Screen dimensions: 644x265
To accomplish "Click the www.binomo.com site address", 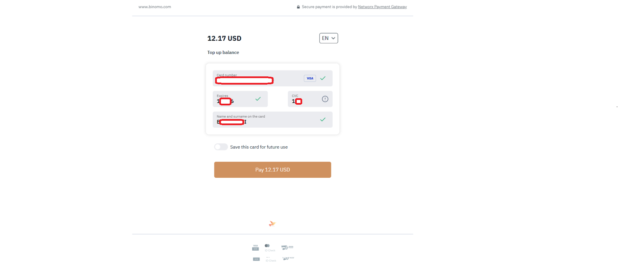I will click(155, 7).
